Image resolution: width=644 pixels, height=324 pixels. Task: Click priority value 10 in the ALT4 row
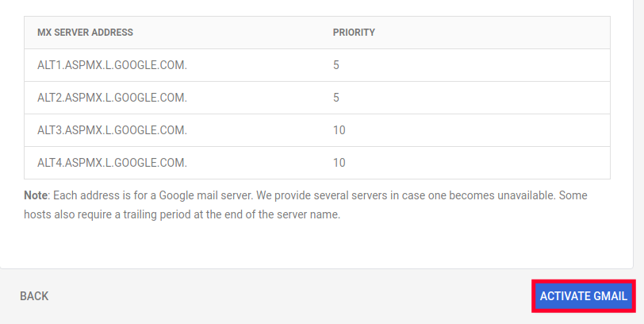(x=339, y=163)
